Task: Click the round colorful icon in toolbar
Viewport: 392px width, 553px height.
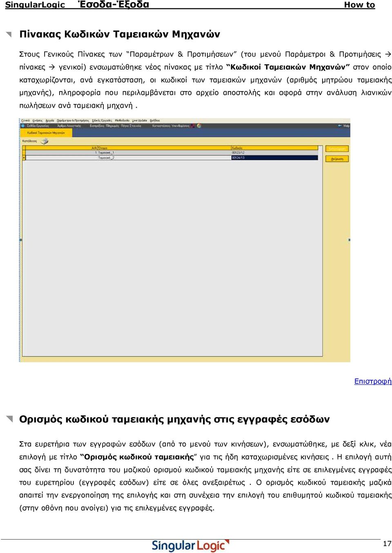Action: point(199,126)
